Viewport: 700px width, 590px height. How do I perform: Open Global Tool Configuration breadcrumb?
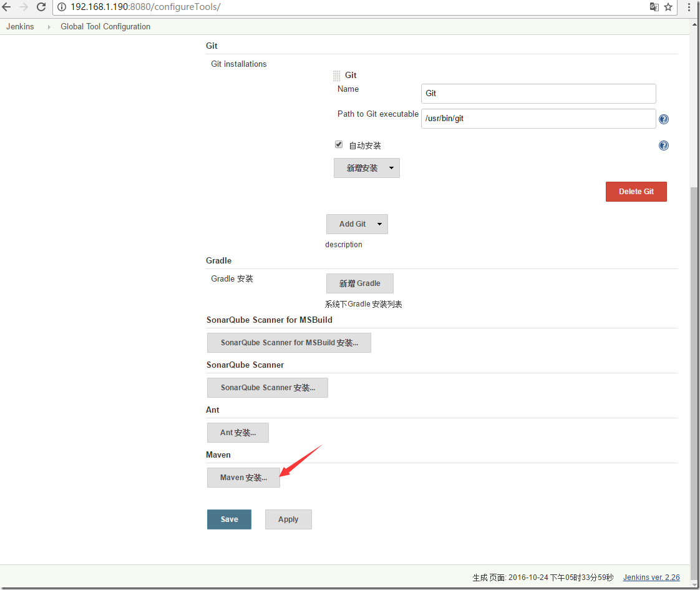[x=105, y=26]
